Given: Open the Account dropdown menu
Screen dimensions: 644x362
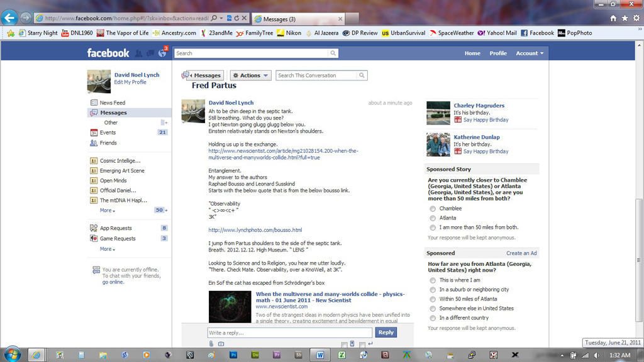Looking at the screenshot, I should tap(530, 53).
